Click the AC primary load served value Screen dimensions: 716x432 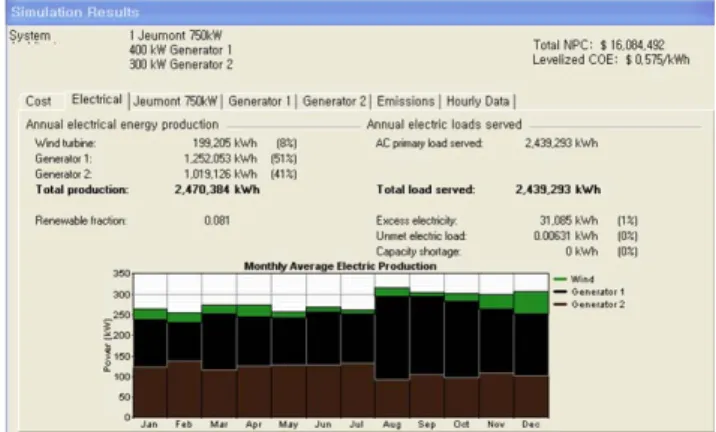pos(562,143)
